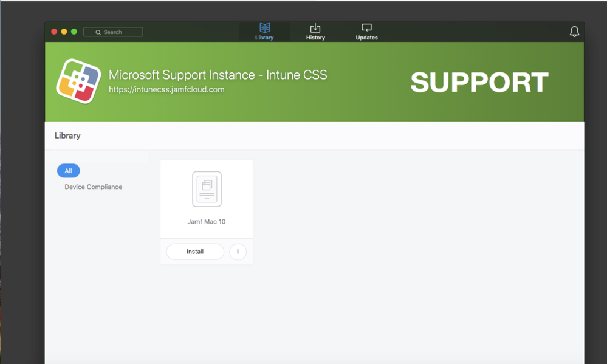Open the Updates tab
The image size is (607, 364).
pyautogui.click(x=366, y=32)
